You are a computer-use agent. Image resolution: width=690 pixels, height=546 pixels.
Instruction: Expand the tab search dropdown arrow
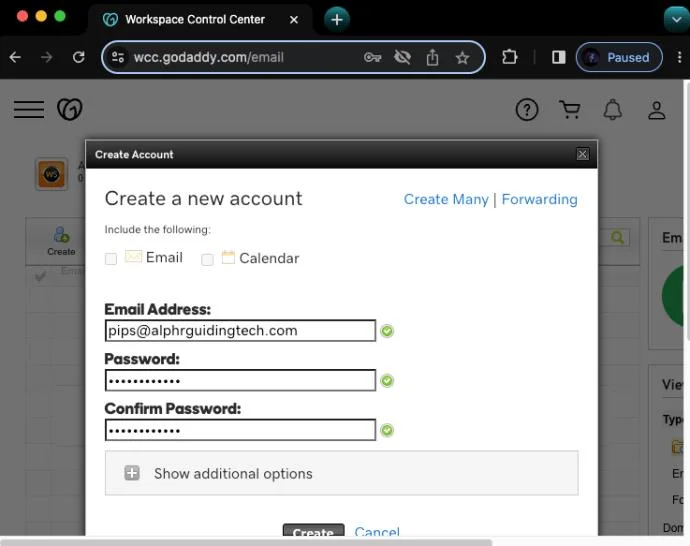click(x=676, y=19)
